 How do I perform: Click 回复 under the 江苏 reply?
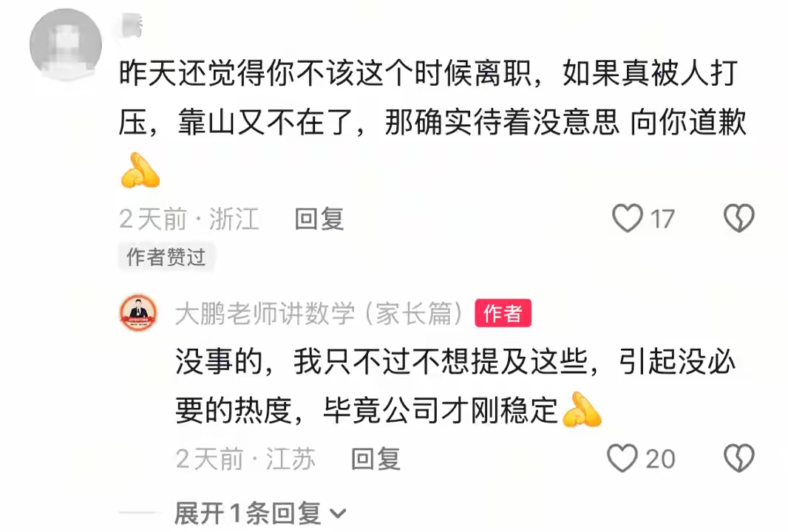376,459
